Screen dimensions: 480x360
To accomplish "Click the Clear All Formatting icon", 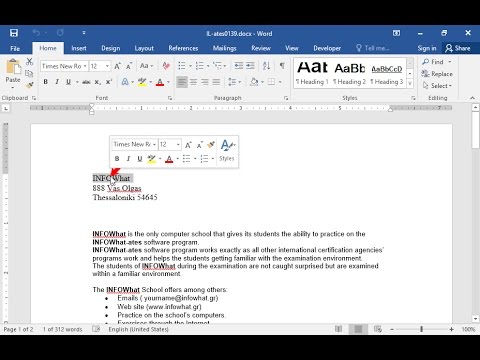I will (x=166, y=66).
